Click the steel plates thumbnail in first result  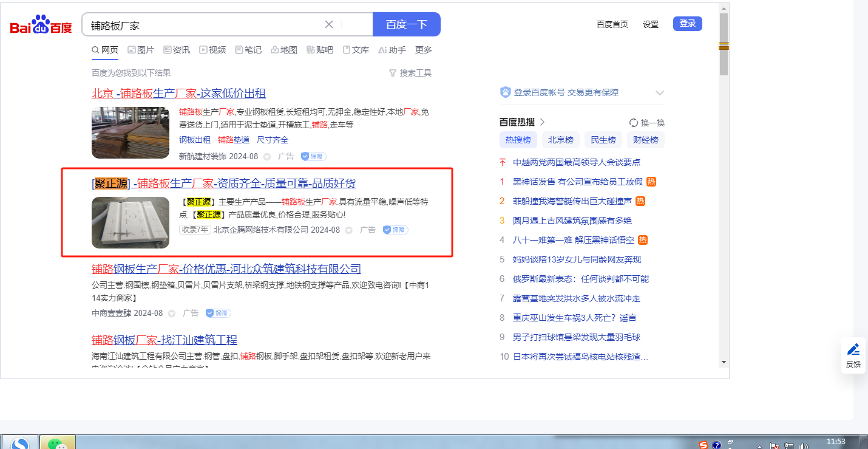coord(131,132)
